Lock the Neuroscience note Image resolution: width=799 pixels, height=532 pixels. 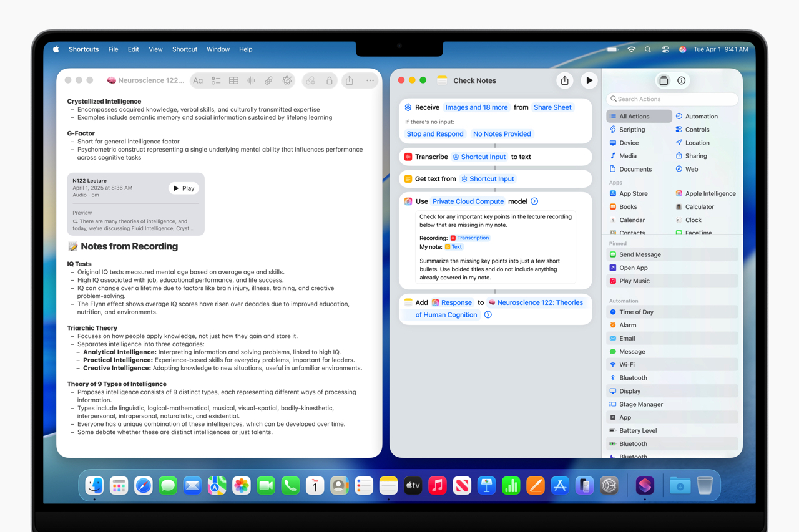pyautogui.click(x=329, y=80)
